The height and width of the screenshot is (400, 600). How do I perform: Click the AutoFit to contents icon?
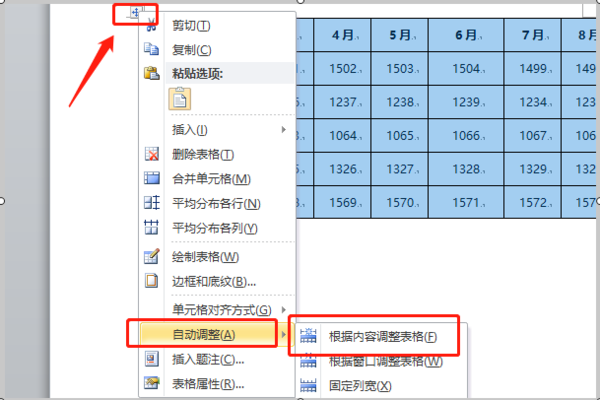(308, 336)
